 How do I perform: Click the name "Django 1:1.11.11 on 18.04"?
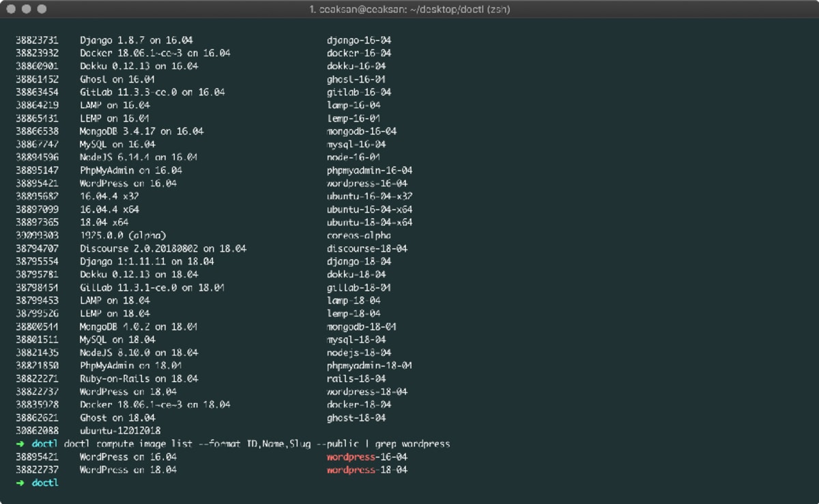coord(147,262)
